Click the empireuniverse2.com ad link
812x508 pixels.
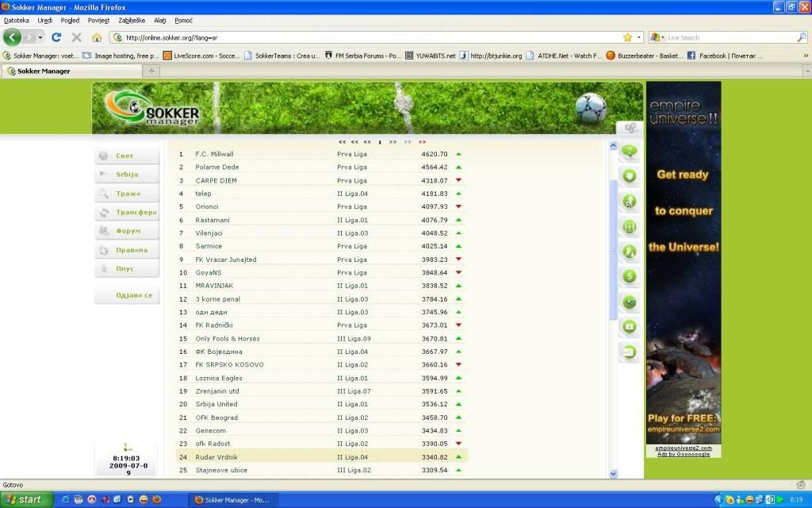(x=683, y=448)
